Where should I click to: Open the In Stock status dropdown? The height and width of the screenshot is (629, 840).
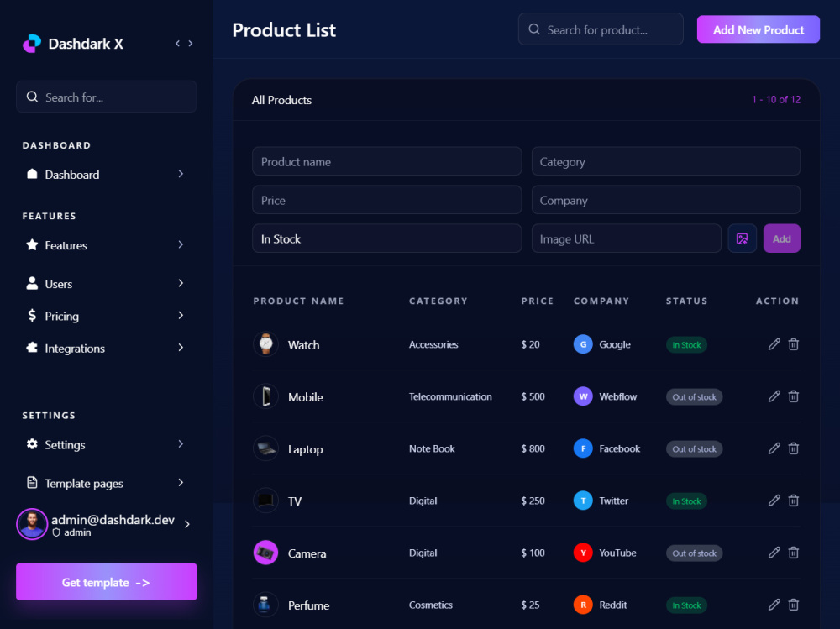[x=386, y=238]
